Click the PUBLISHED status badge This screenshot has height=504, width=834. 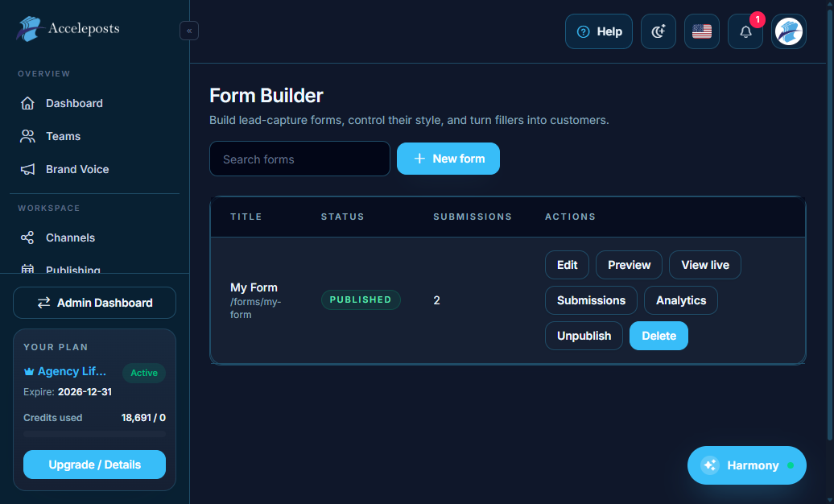[x=361, y=300]
